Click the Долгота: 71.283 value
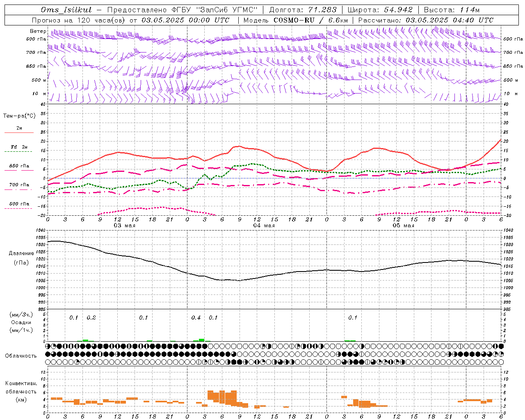Viewport: 525px width, 420px height. [x=303, y=10]
